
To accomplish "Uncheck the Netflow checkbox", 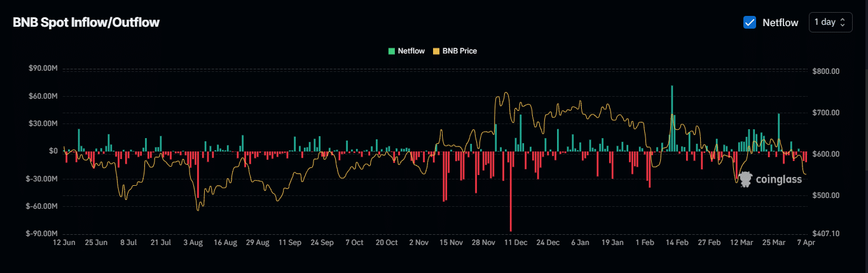I will 750,22.
